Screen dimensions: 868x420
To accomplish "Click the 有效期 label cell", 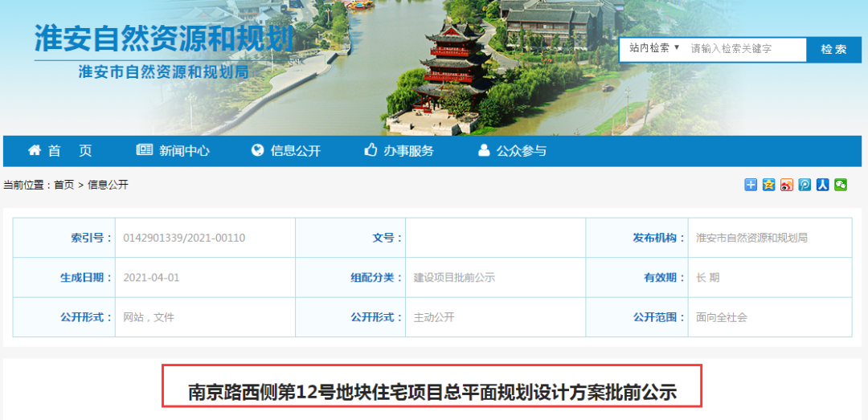I will 637,278.
